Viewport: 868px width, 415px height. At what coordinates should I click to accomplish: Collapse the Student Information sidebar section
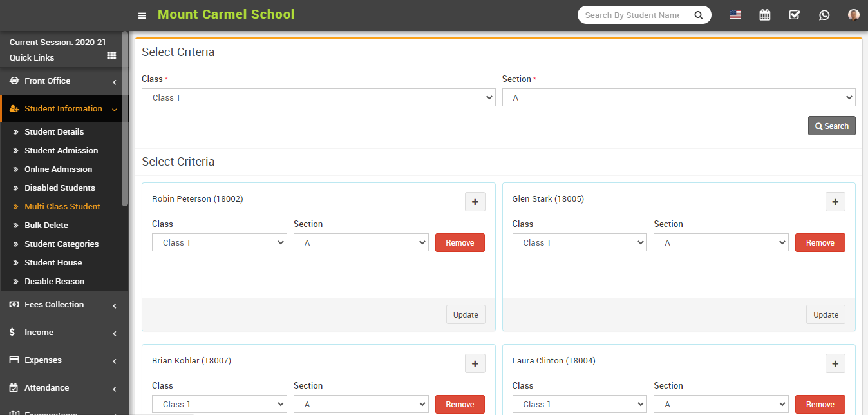[x=64, y=108]
